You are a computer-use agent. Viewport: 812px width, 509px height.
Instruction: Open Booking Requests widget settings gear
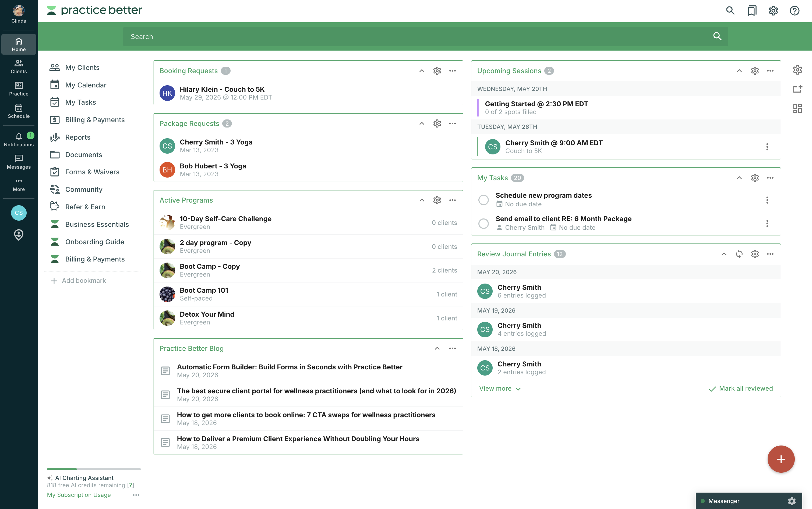[x=437, y=71]
